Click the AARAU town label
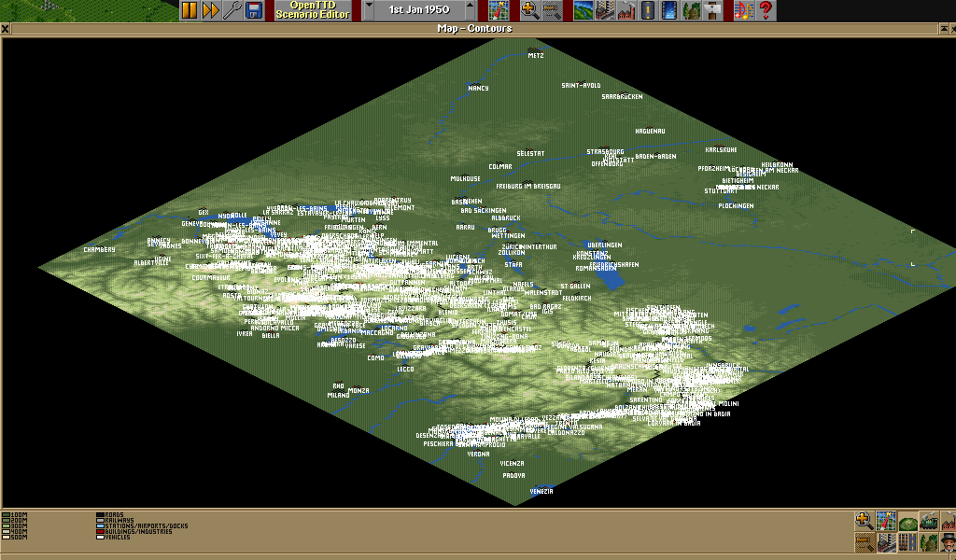956x560 pixels. (465, 228)
